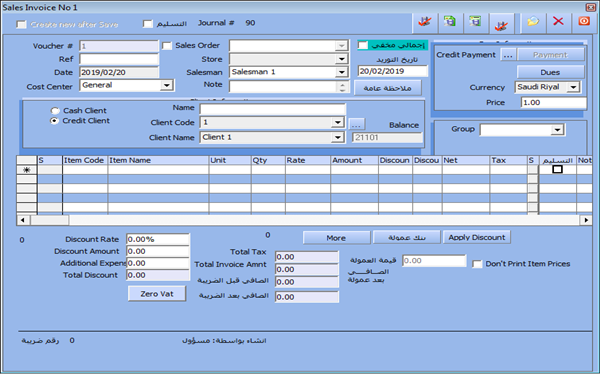Click the تاريخ التوريد date field
600x374 pixels.
[393, 71]
